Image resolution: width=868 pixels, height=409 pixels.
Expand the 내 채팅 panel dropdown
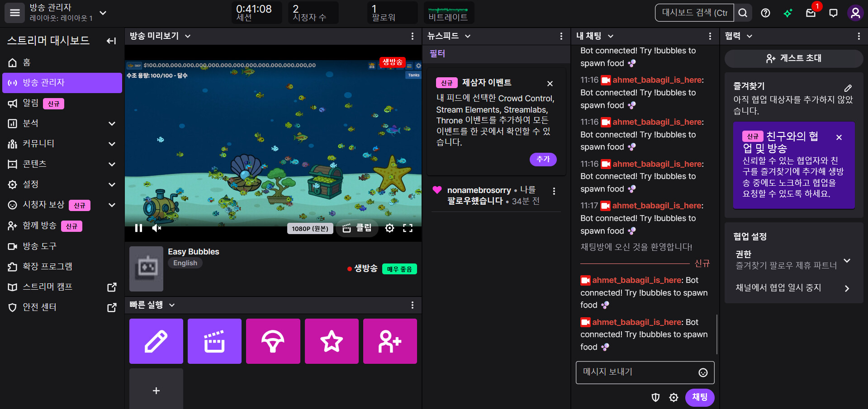coord(611,36)
